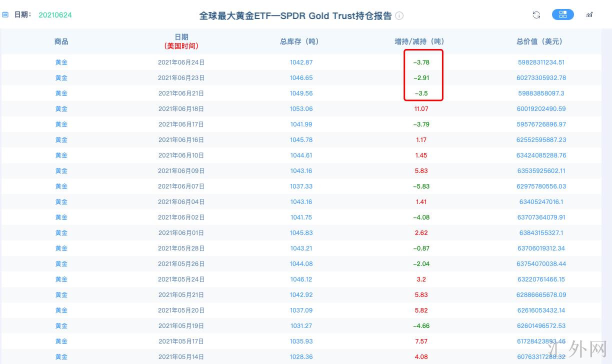Select date cell 2021年06月09日

(181, 171)
